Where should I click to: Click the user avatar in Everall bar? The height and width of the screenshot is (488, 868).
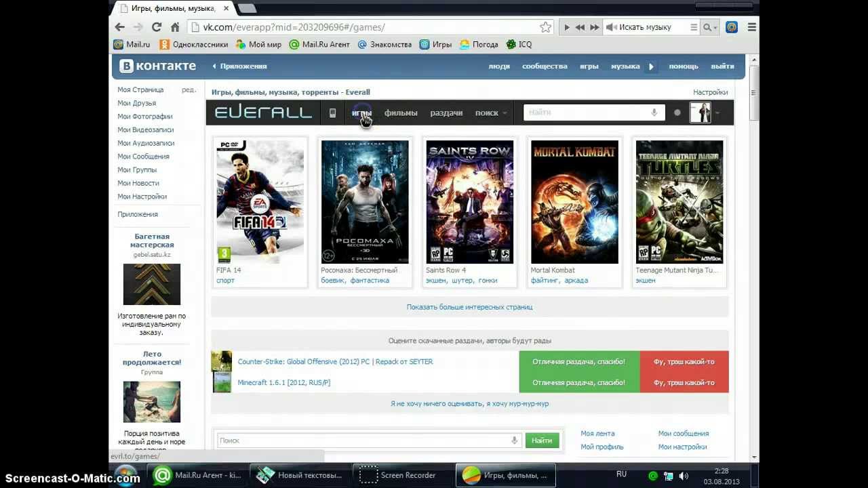pyautogui.click(x=700, y=113)
